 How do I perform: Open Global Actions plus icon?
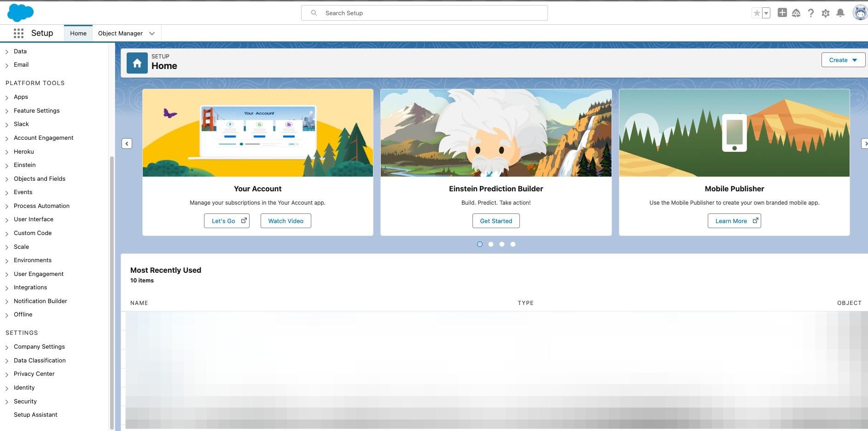782,13
